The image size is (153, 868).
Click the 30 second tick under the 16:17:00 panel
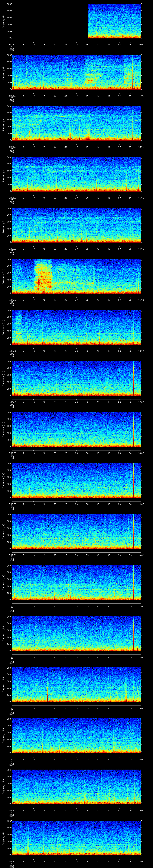pos(76,453)
